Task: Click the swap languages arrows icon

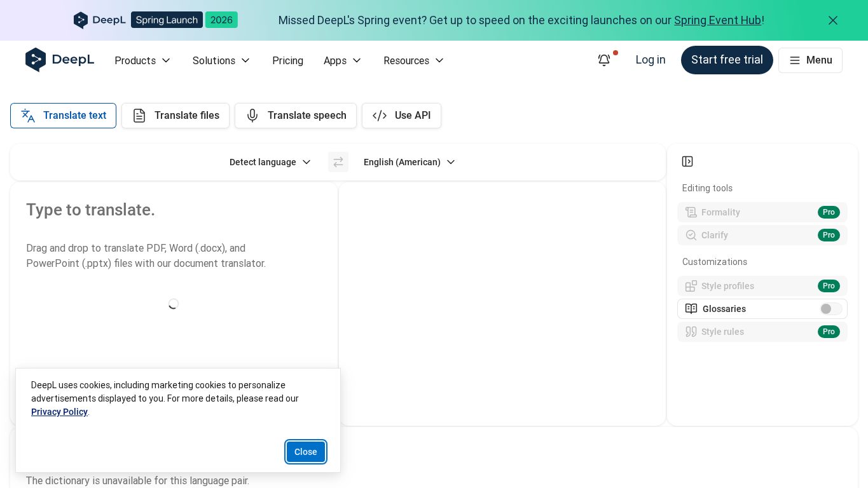Action: tap(338, 162)
